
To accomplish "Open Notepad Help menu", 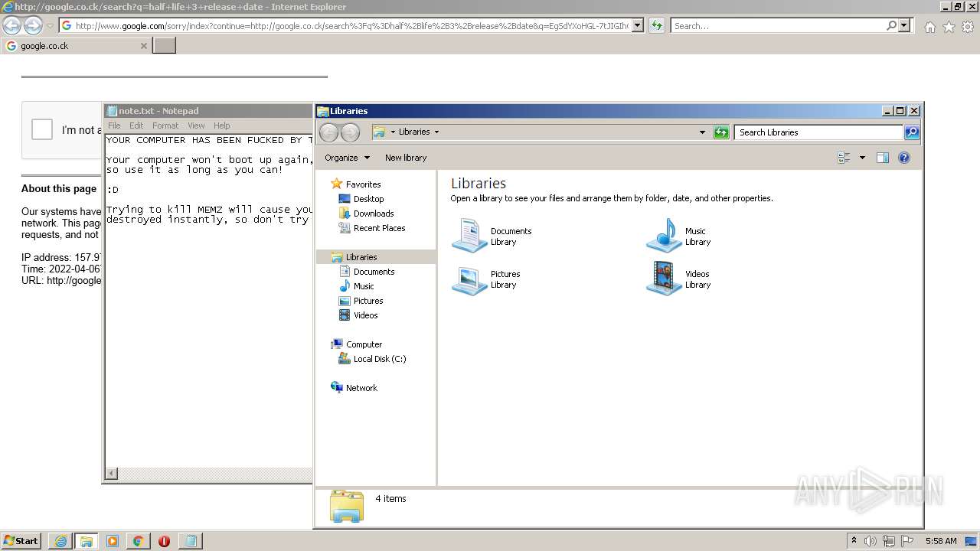I will [221, 126].
